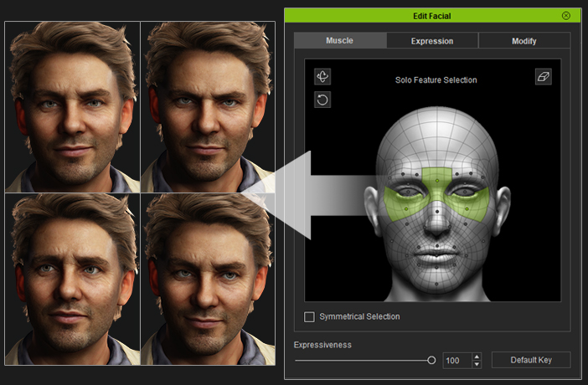The image size is (588, 385).
Task: Increase Expressiveness with the up arrow
Action: pyautogui.click(x=477, y=356)
